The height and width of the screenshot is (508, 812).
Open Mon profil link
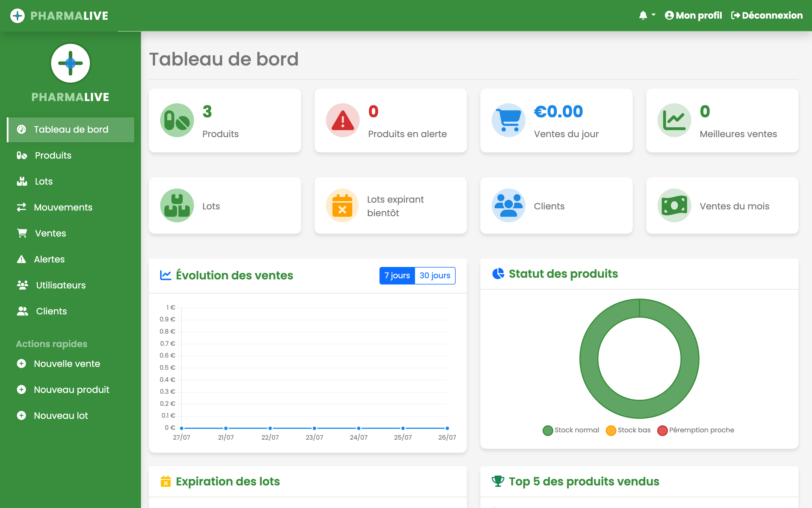click(693, 16)
